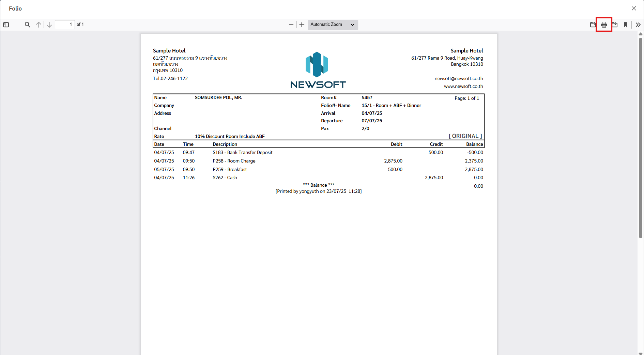Open the Automatic Zoom dropdown
The height and width of the screenshot is (355, 644).
(x=333, y=25)
